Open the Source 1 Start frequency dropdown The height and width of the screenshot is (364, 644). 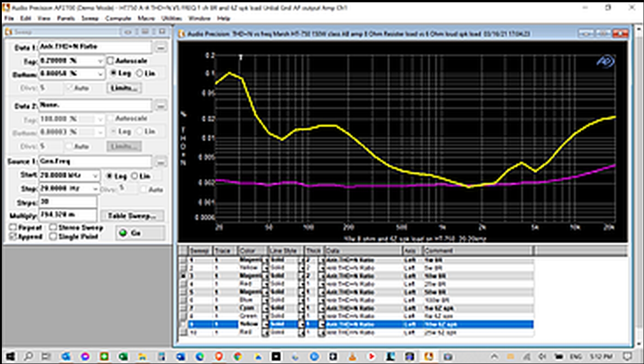[x=96, y=176]
